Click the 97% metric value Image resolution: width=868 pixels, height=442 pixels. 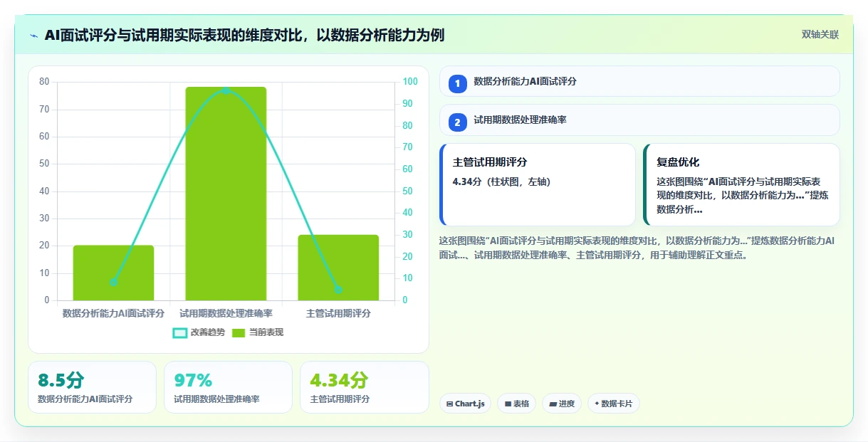pyautogui.click(x=193, y=380)
